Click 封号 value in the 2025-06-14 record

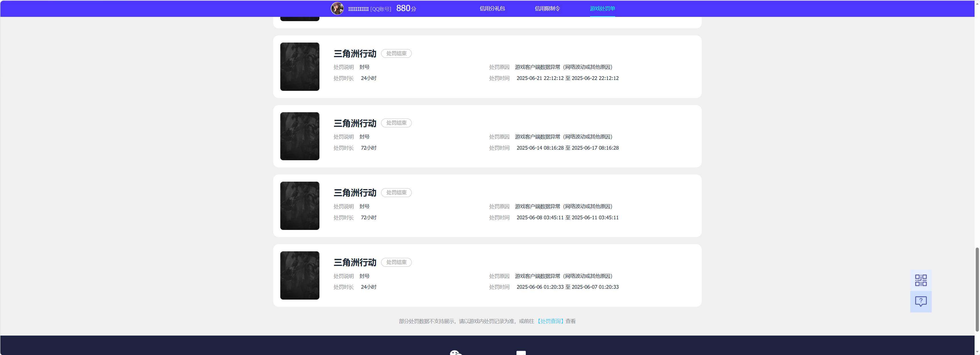click(365, 137)
